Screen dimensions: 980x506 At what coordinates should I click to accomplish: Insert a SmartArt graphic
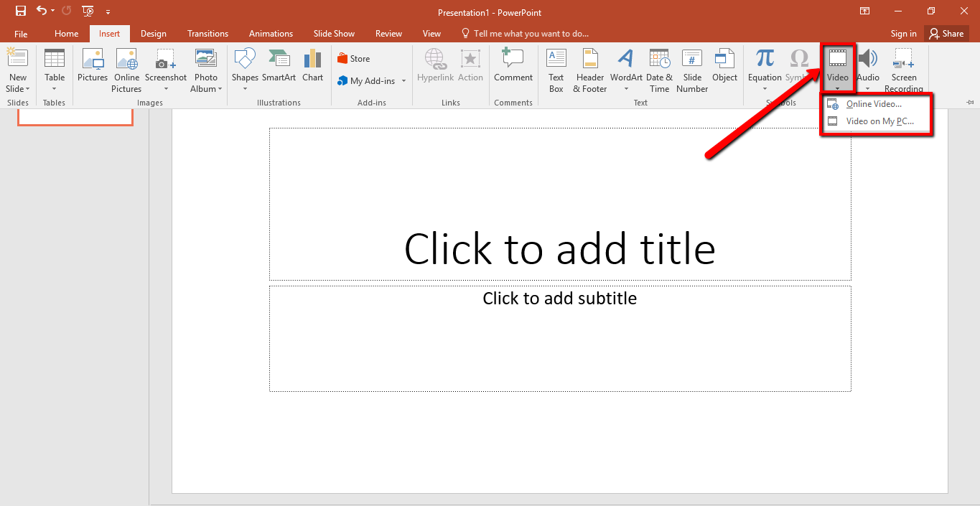click(279, 70)
